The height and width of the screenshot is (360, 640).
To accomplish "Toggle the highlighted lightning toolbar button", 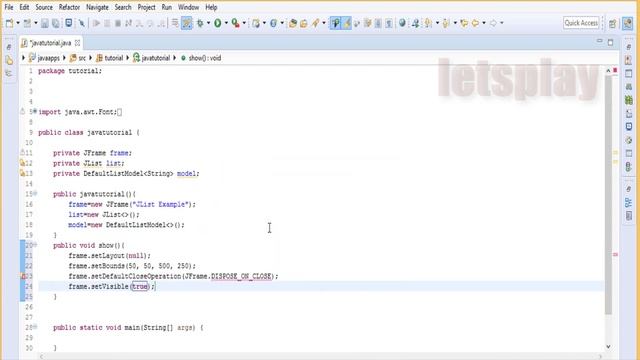I will (347, 23).
